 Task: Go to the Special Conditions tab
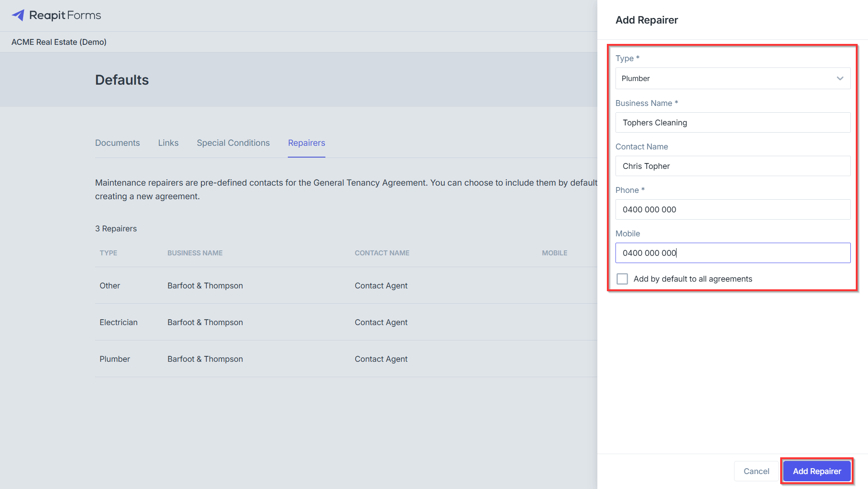tap(233, 143)
